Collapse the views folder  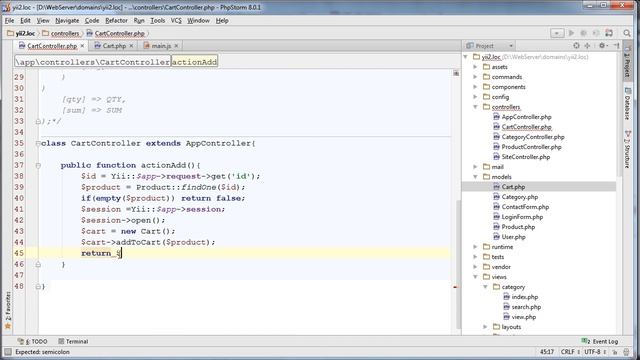point(475,277)
